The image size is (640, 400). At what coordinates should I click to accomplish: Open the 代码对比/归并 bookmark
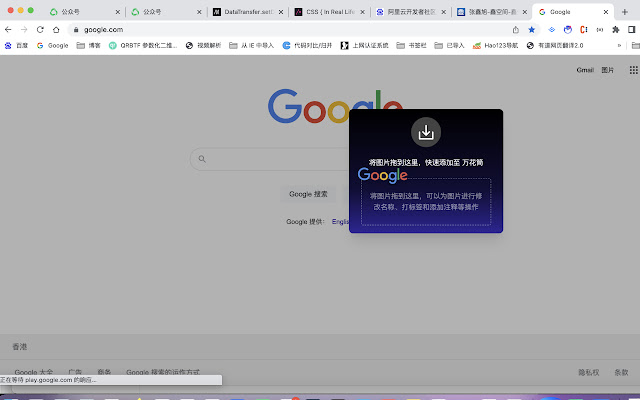click(x=308, y=45)
